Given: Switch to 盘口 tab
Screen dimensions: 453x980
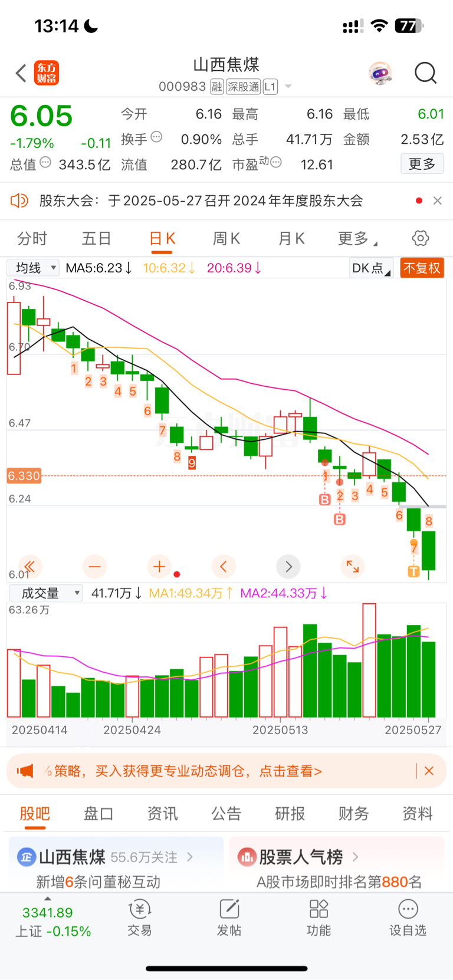Looking at the screenshot, I should [99, 814].
